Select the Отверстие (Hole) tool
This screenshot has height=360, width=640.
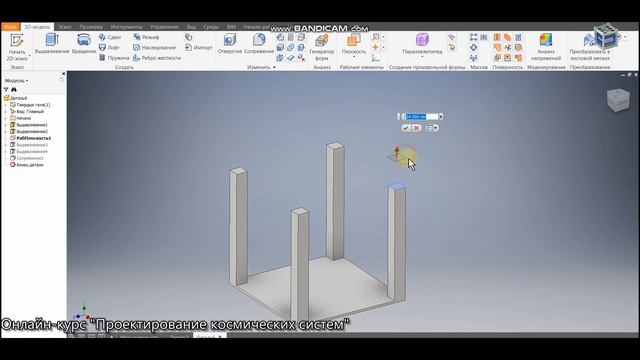point(230,44)
